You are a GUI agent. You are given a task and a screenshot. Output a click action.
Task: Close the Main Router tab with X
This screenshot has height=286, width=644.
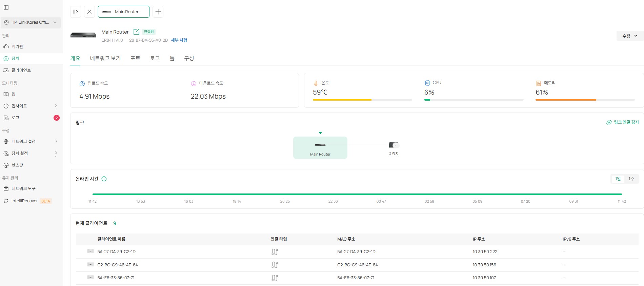[x=89, y=12]
